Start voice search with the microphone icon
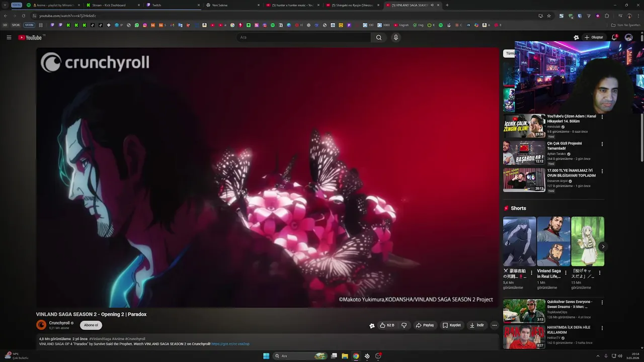Image resolution: width=644 pixels, height=362 pixels. (x=396, y=37)
